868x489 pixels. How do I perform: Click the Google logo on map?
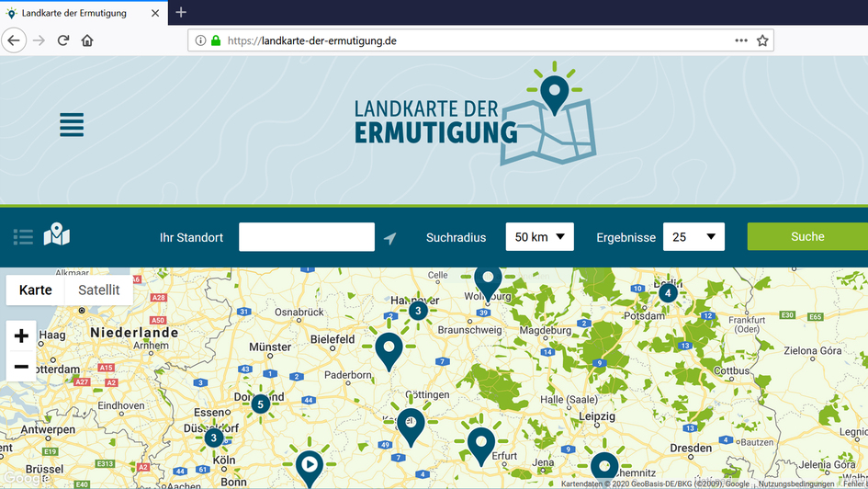[25, 478]
